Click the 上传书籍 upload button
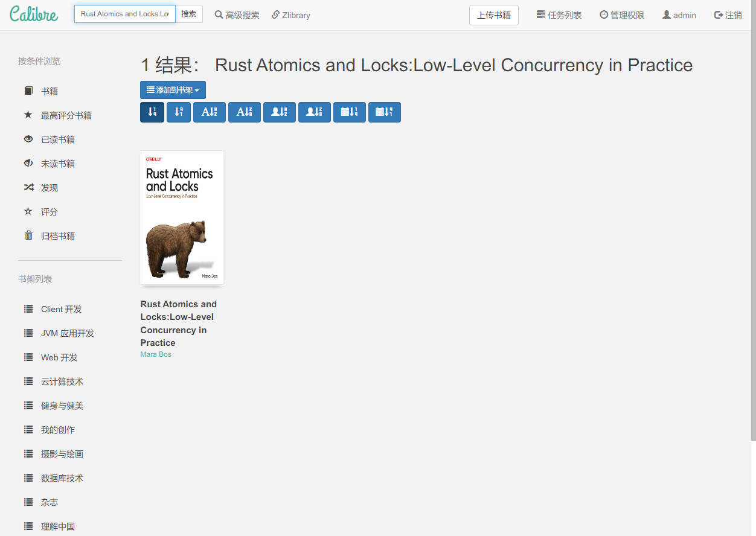756x536 pixels. [493, 15]
